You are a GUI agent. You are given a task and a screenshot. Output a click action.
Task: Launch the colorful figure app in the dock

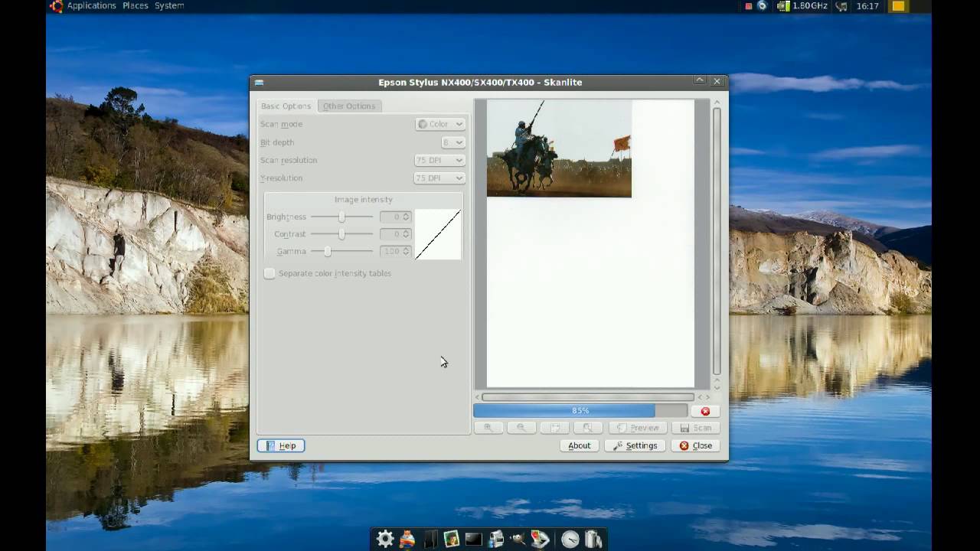[x=407, y=539]
